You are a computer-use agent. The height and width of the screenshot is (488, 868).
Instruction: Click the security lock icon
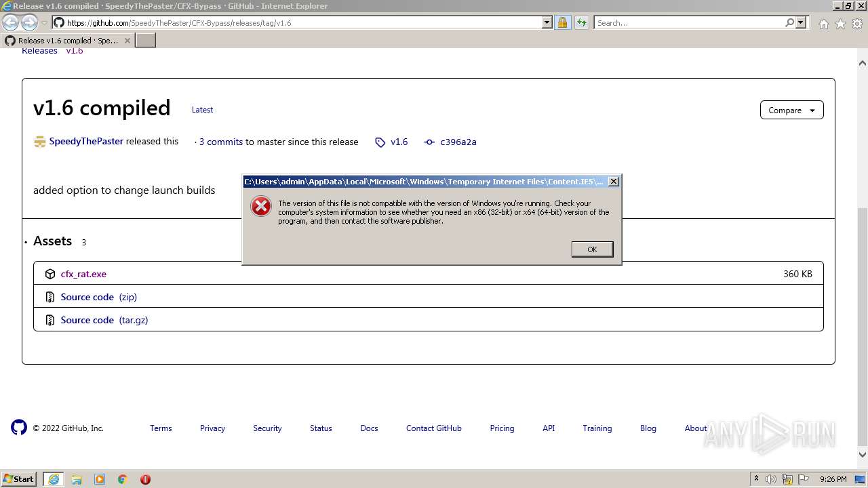click(562, 22)
